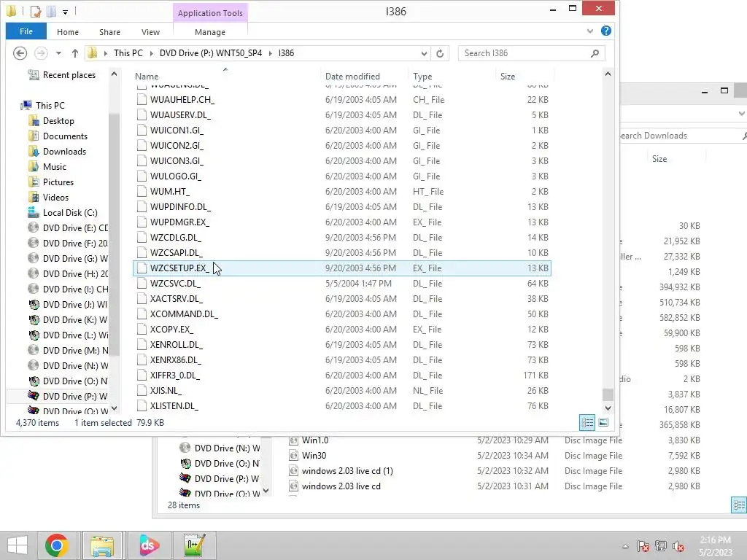Image resolution: width=747 pixels, height=560 pixels.
Task: Click the file list scroll down arrow
Action: pos(608,408)
